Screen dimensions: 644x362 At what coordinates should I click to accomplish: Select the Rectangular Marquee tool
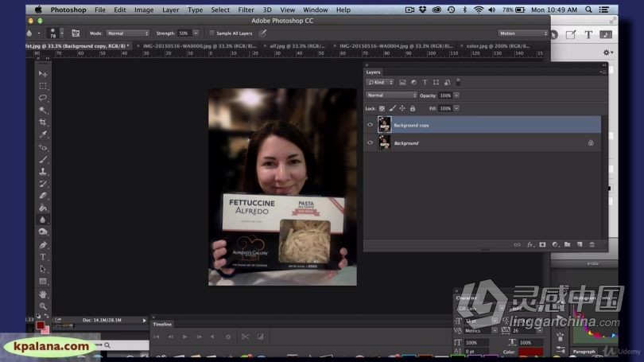pyautogui.click(x=43, y=86)
